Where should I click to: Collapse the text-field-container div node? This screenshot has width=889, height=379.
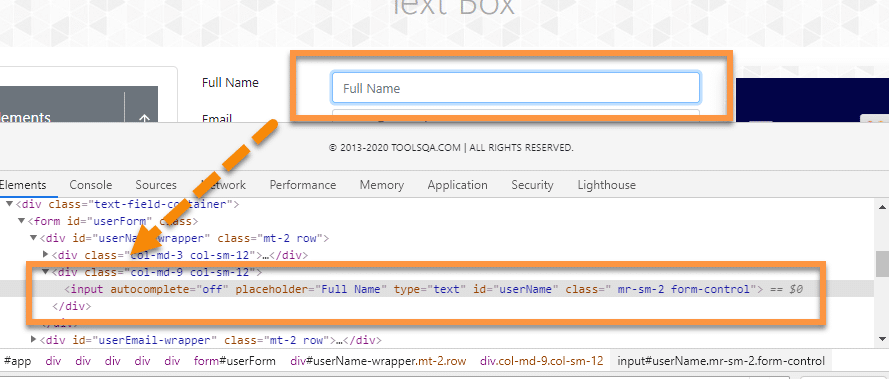point(10,203)
